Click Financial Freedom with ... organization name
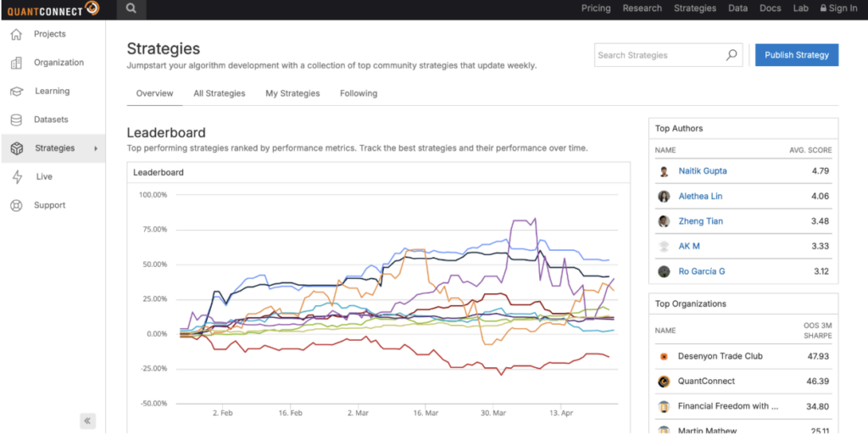868x446 pixels. (x=728, y=407)
